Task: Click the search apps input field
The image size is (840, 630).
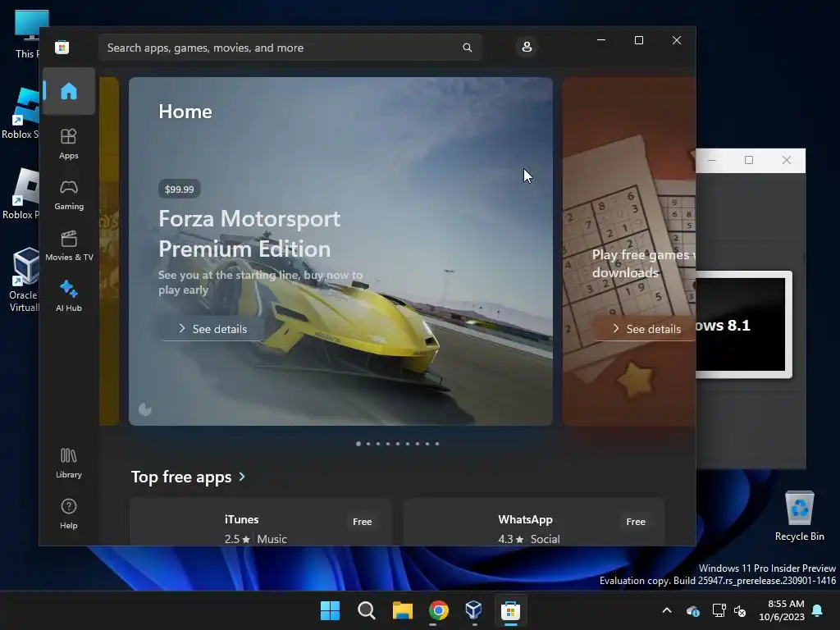Action: tap(290, 48)
